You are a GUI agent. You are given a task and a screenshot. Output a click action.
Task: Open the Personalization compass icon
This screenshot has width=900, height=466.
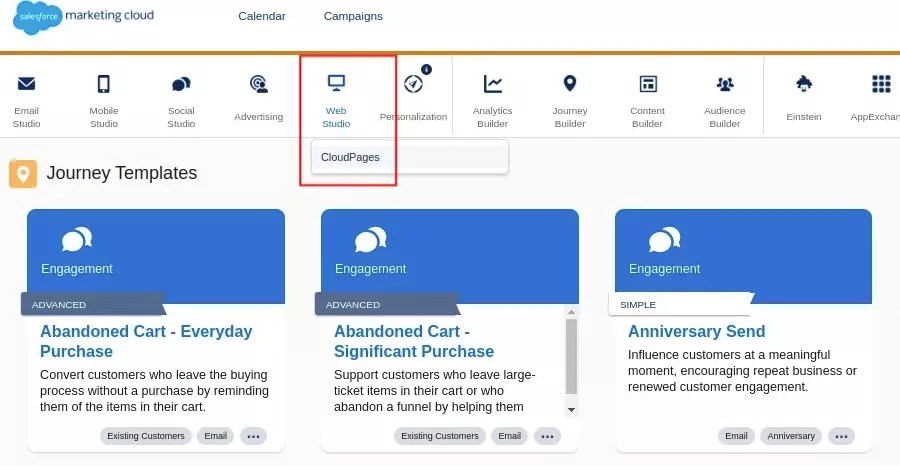click(x=413, y=84)
